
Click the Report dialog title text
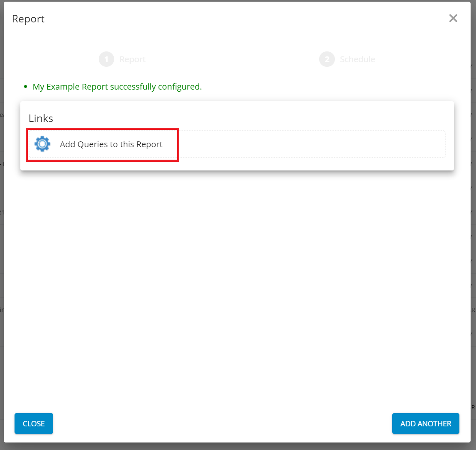coord(28,19)
